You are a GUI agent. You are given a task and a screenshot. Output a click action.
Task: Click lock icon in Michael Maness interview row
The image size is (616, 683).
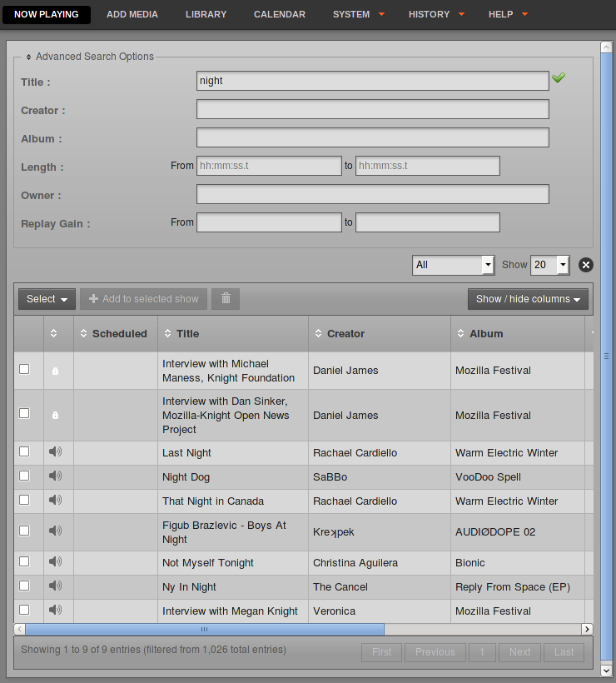pos(55,371)
